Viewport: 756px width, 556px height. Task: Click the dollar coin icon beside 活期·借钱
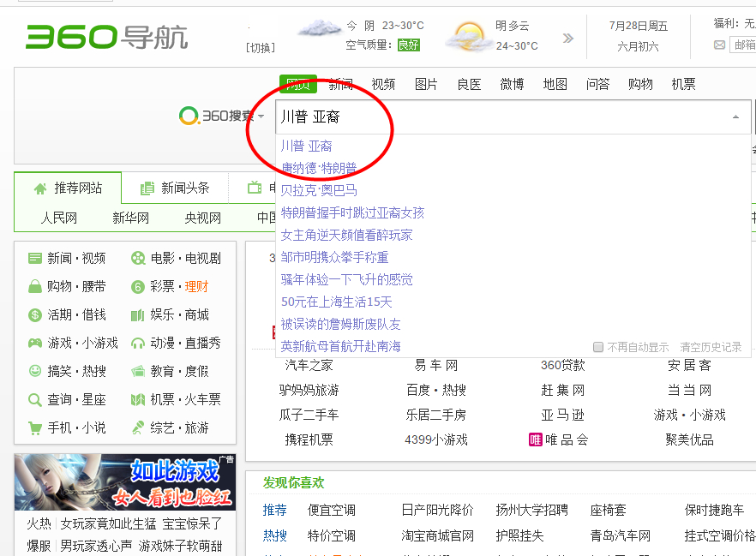[34, 315]
